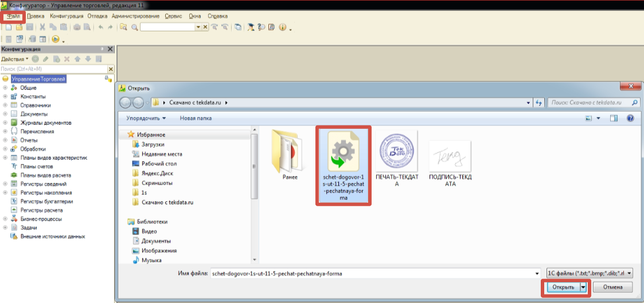Click the Print preview toolbar icon
This screenshot has width=644, height=303.
(87, 27)
